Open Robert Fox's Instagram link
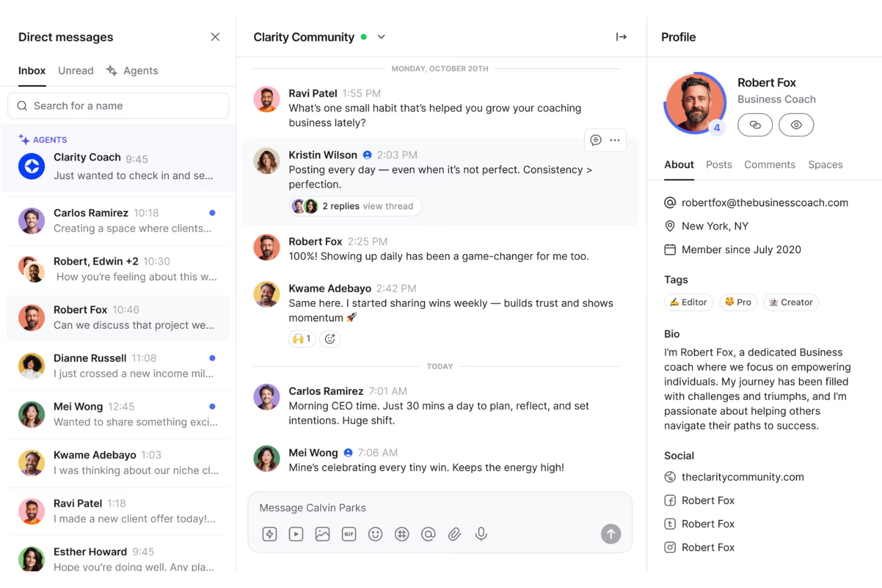The image size is (882, 588). pos(708,547)
